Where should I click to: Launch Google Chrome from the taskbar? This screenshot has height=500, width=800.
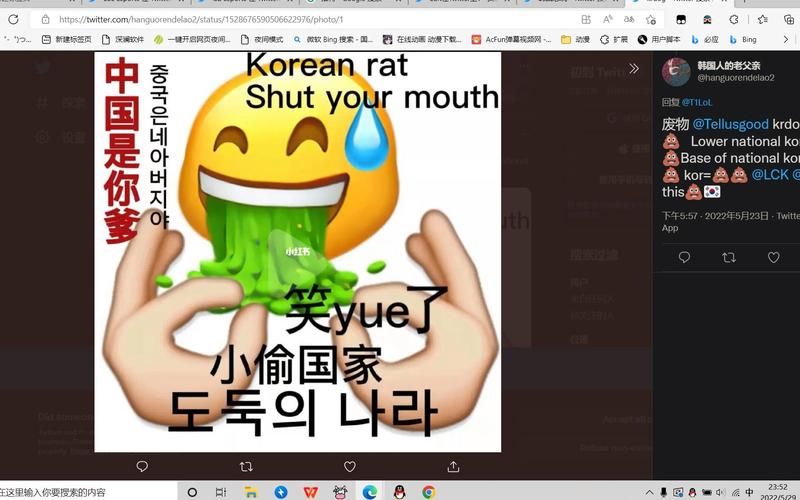point(428,492)
